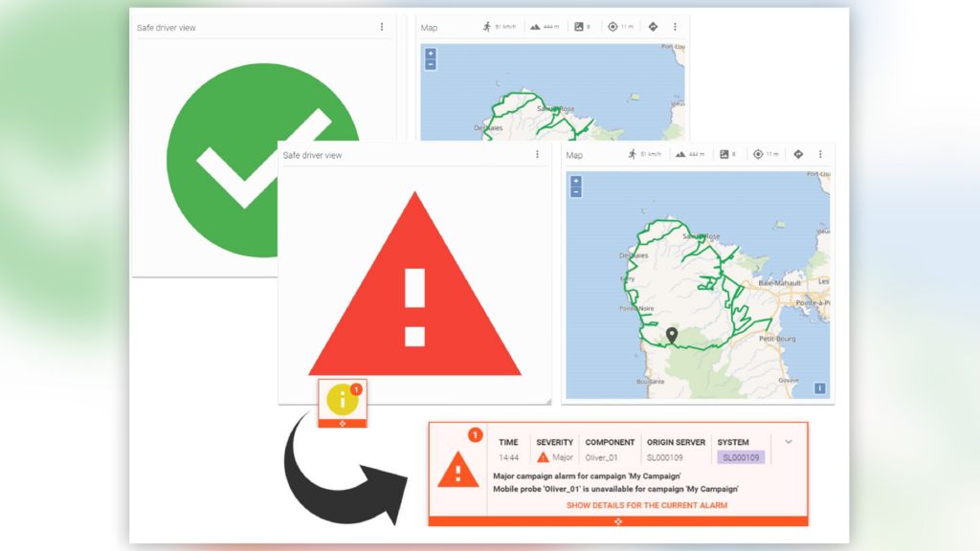The image size is (980, 551).
Task: Open the yellow info notification badge below the warning
Action: click(x=342, y=400)
